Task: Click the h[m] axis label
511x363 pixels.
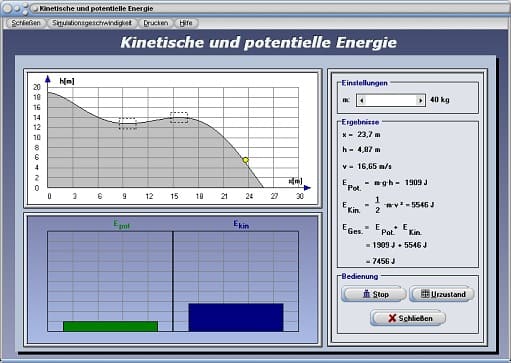Action: click(67, 81)
